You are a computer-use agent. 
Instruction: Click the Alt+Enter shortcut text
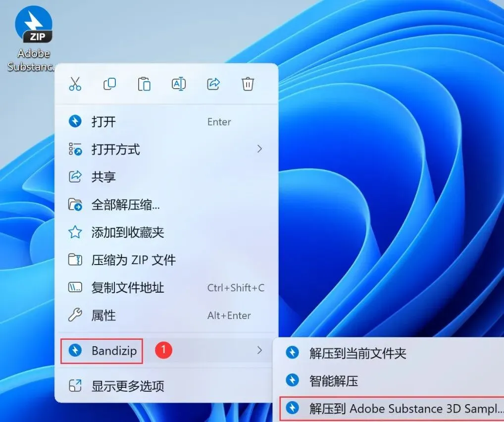tap(229, 316)
